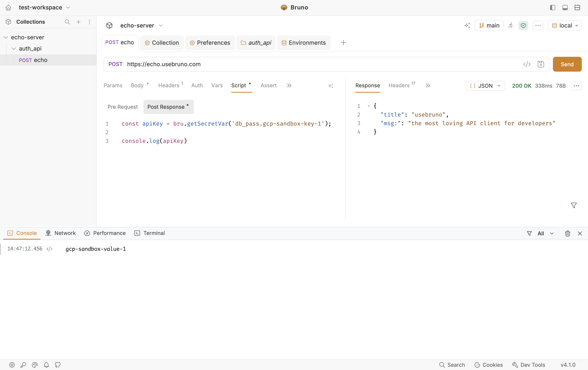Image resolution: width=588 pixels, height=370 pixels.
Task: Go to the home screen icon
Action: 8,8
